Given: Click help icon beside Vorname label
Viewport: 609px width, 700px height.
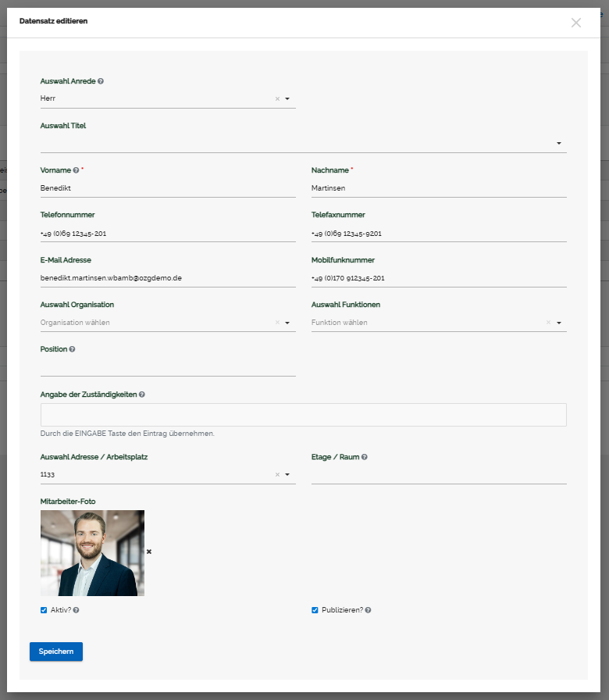Looking at the screenshot, I should (x=76, y=170).
